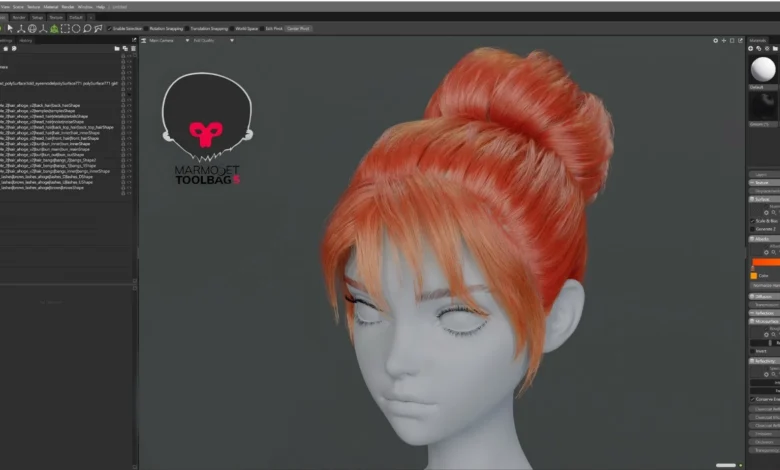780x470 pixels.
Task: Click the green pivot tool icon
Action: tap(54, 28)
